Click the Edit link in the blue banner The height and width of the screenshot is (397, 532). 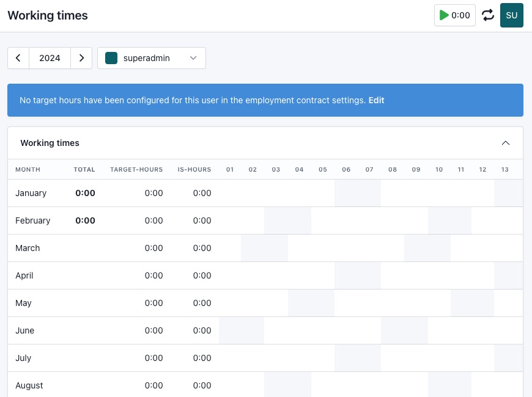point(375,100)
